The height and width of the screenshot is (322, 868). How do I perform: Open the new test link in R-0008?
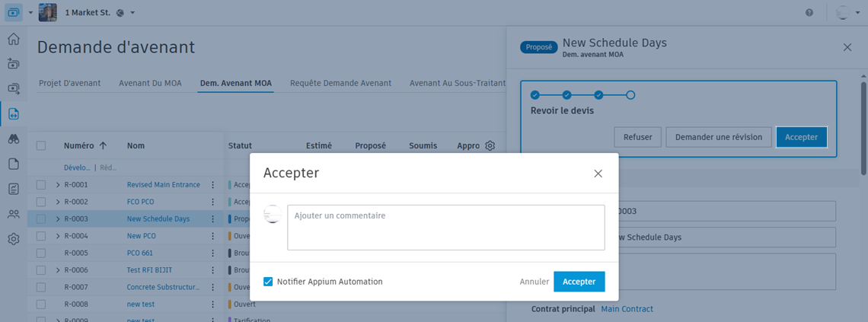tap(141, 304)
